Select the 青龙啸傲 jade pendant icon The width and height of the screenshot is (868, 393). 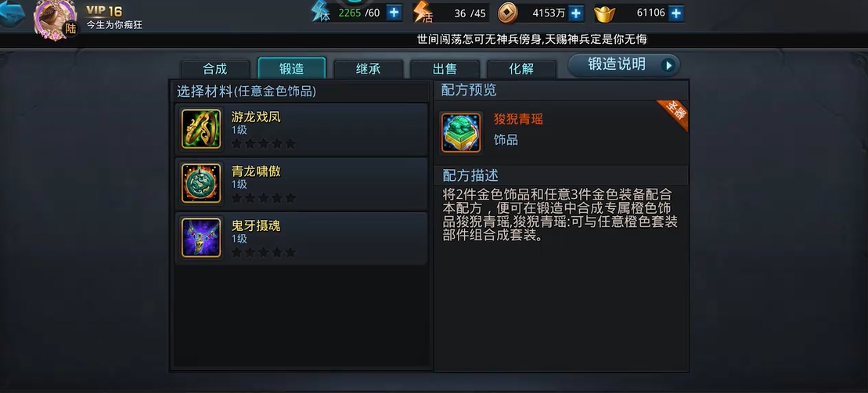pos(201,183)
